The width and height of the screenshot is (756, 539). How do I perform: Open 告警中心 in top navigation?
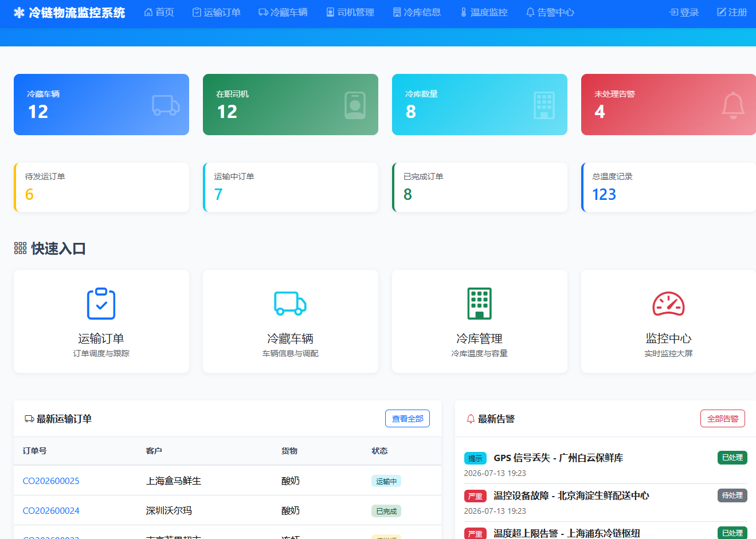click(x=550, y=12)
